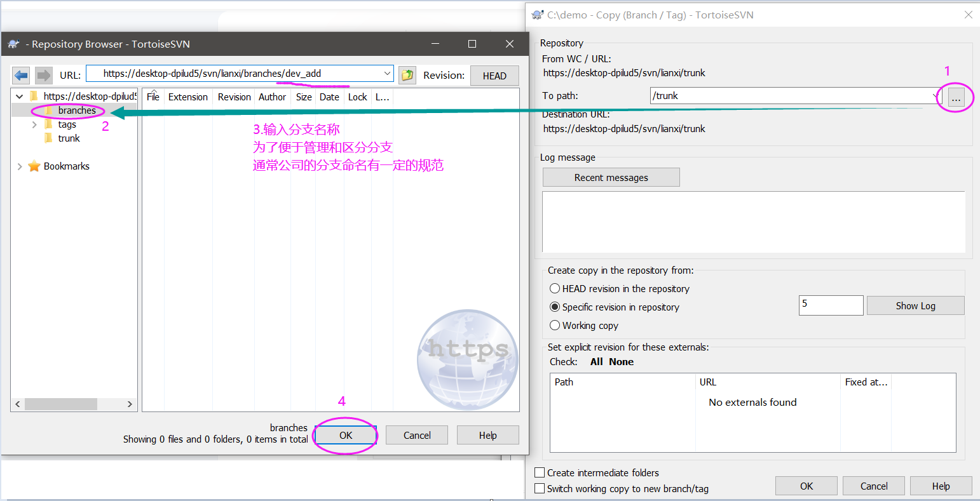Click the Bookmarks star icon

(34, 166)
